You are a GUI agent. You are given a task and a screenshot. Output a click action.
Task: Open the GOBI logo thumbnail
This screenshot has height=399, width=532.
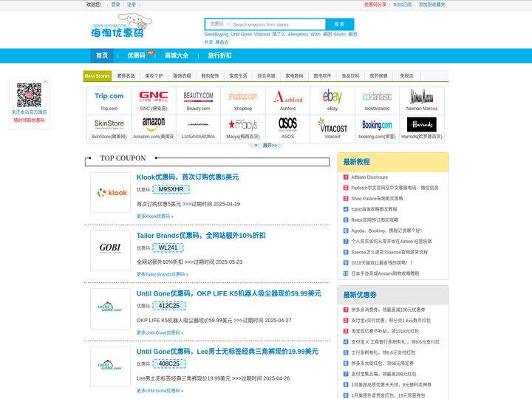(111, 250)
